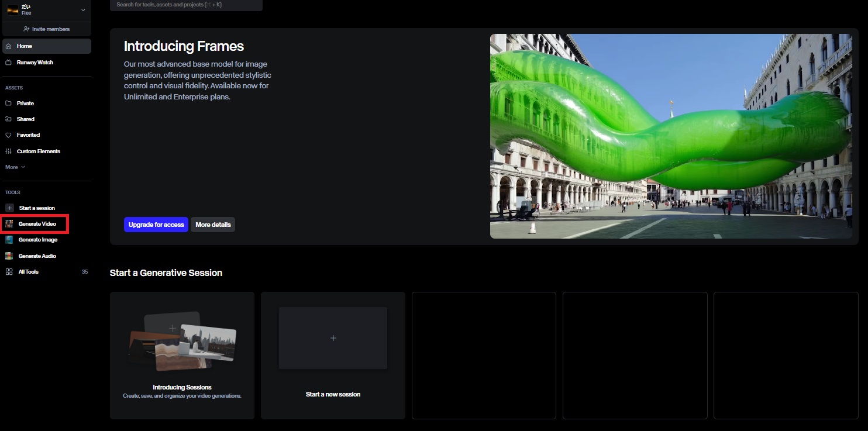Click the green inflatable Frames banner image
Screen dimensions: 868x431
pos(671,136)
